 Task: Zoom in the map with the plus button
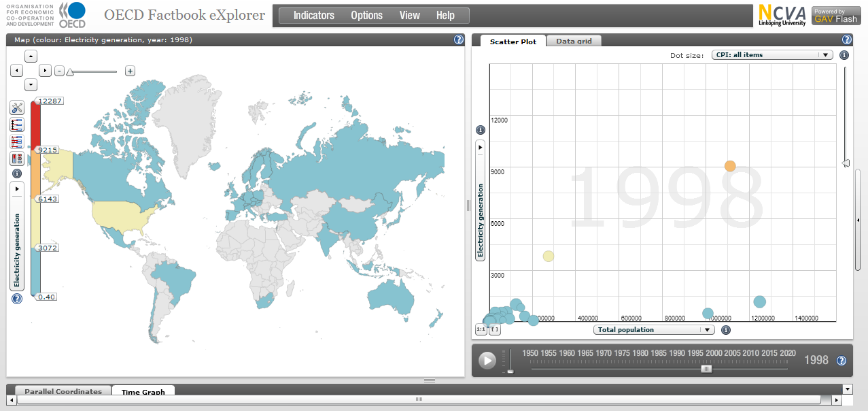click(x=131, y=71)
